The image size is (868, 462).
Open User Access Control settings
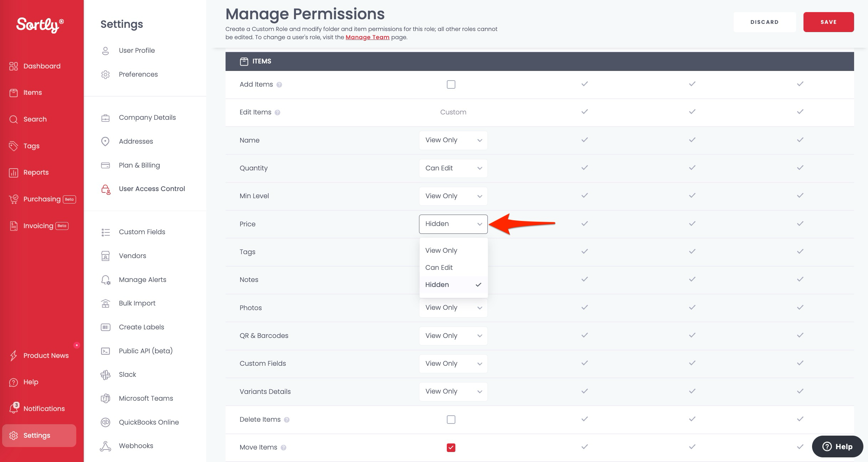click(x=152, y=189)
